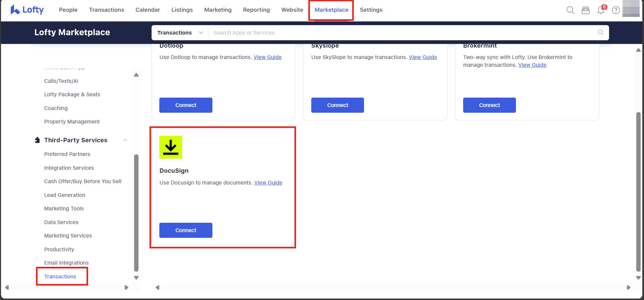Viewport: 644px width, 300px height.
Task: Click the Third-Party Services heading
Action: [x=76, y=140]
